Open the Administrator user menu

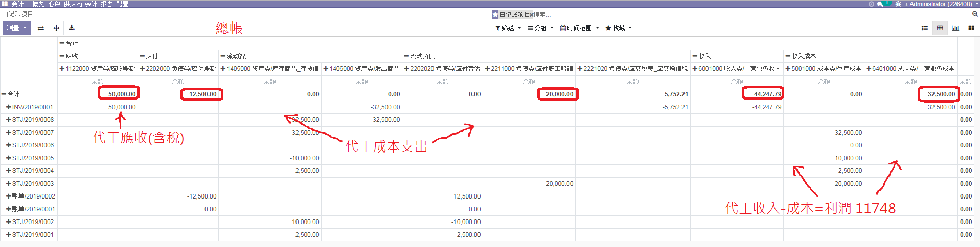click(x=942, y=4)
